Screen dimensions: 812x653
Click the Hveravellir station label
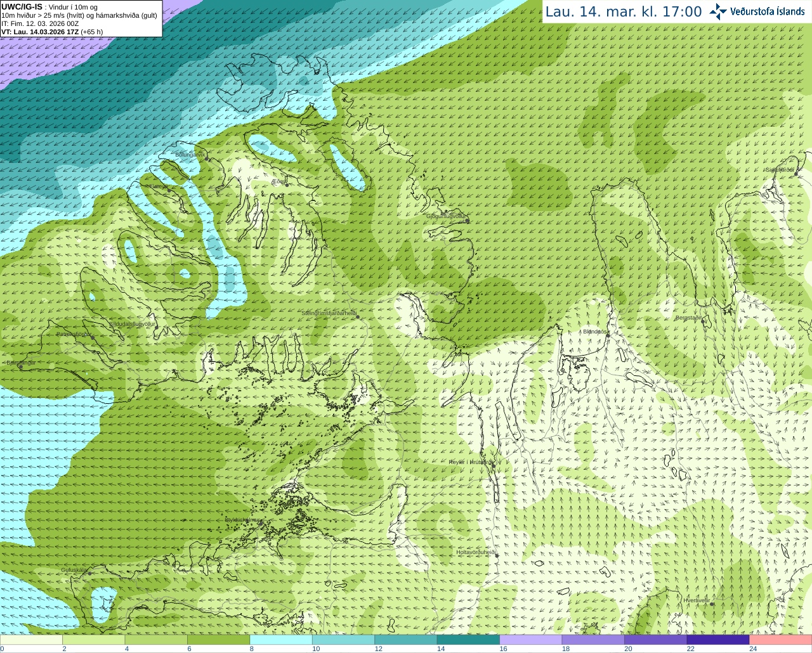click(697, 600)
